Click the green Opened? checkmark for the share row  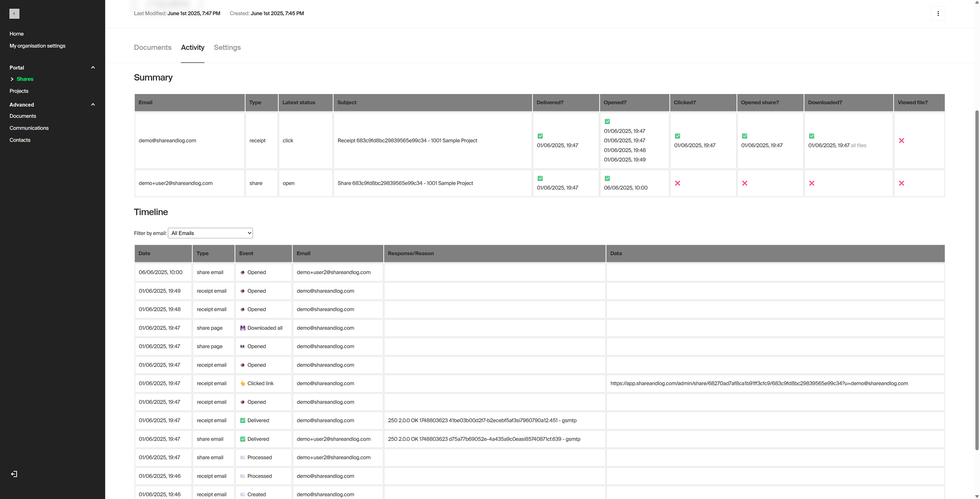607,178
